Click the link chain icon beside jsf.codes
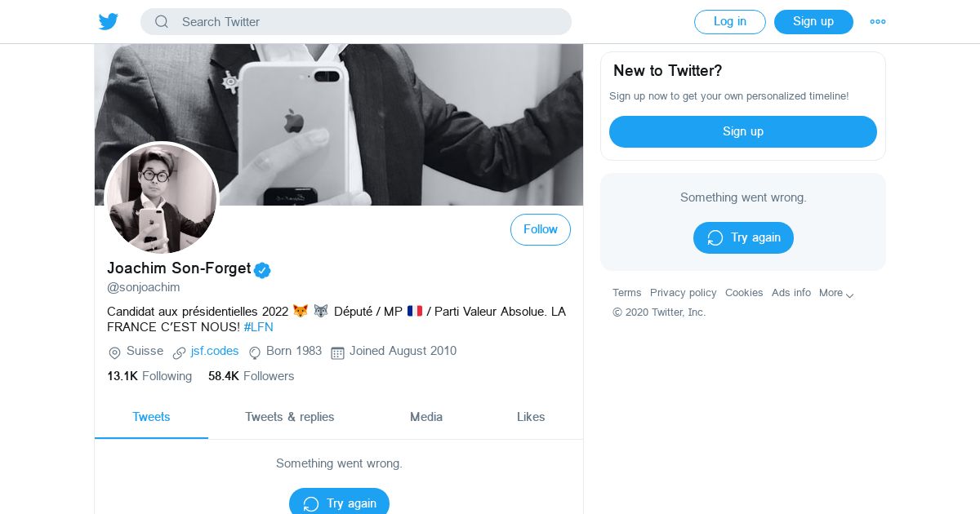 (179, 352)
